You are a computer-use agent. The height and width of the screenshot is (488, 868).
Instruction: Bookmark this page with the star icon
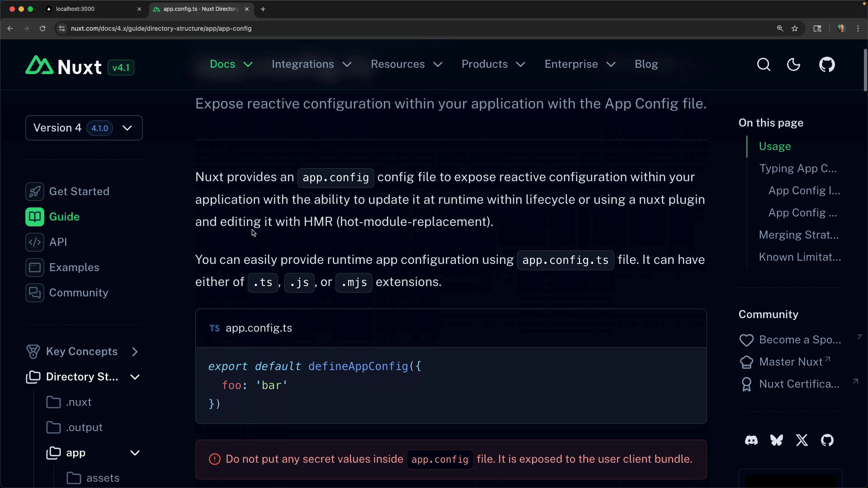pyautogui.click(x=795, y=28)
